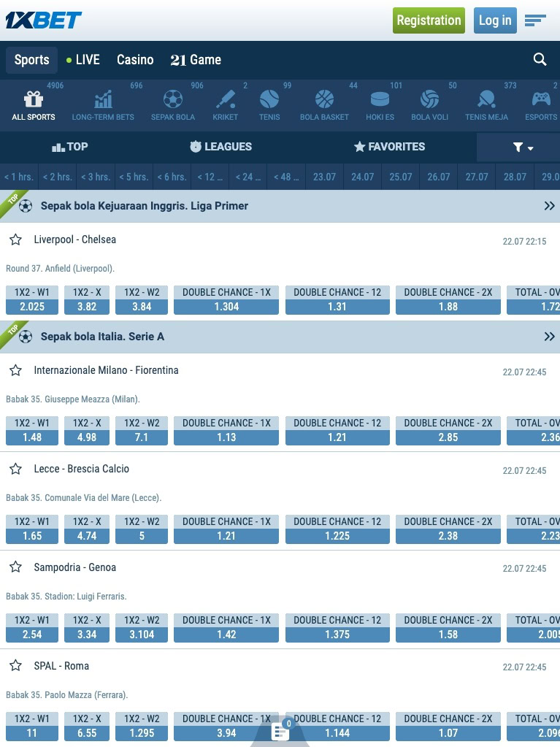Select the FAVORITES tab
This screenshot has width=560, height=747.
(390, 147)
